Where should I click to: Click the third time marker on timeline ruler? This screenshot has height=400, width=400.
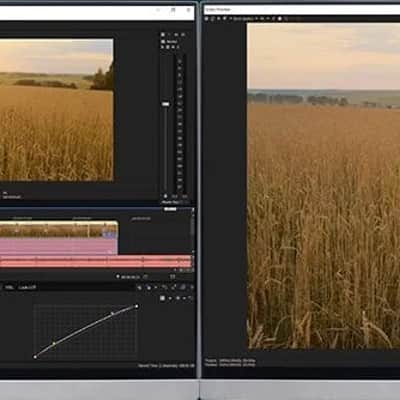141,219
